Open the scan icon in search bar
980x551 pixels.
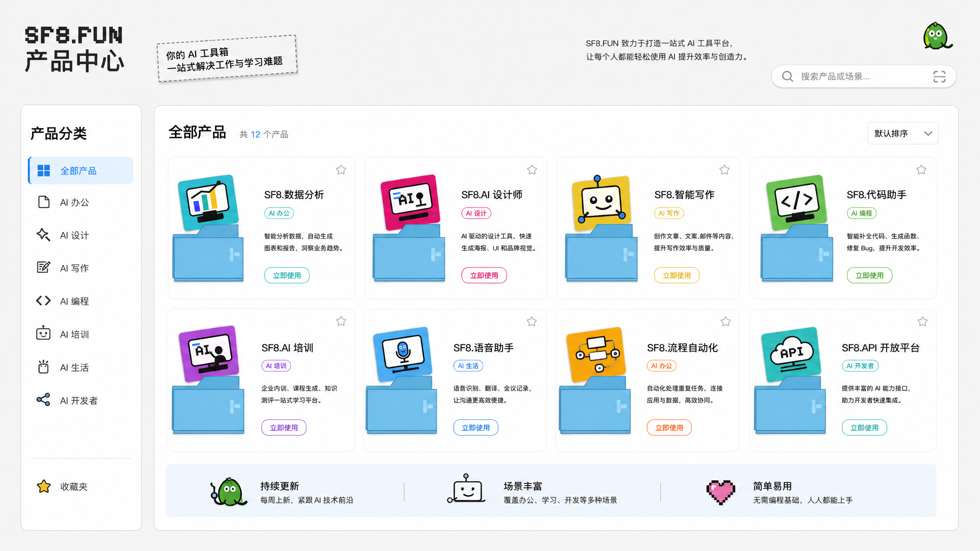pos(939,77)
